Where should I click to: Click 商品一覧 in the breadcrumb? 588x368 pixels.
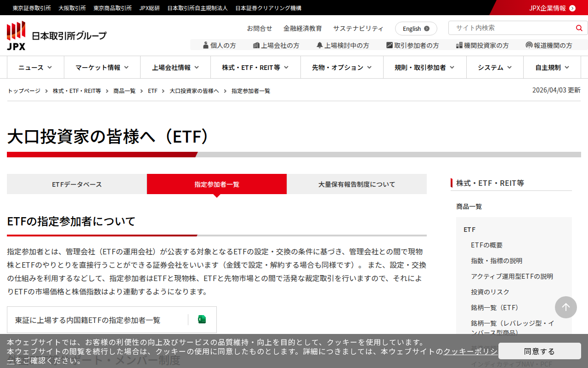(124, 91)
